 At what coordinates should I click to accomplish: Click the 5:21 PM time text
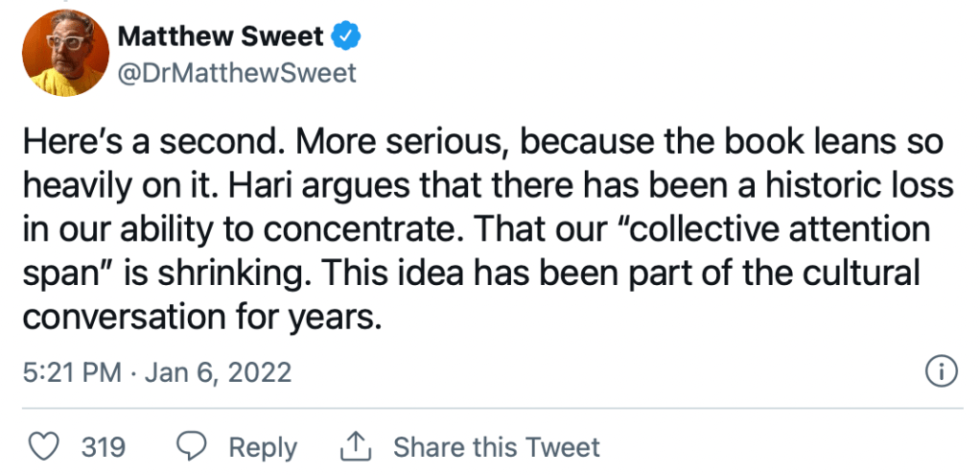[x=70, y=372]
